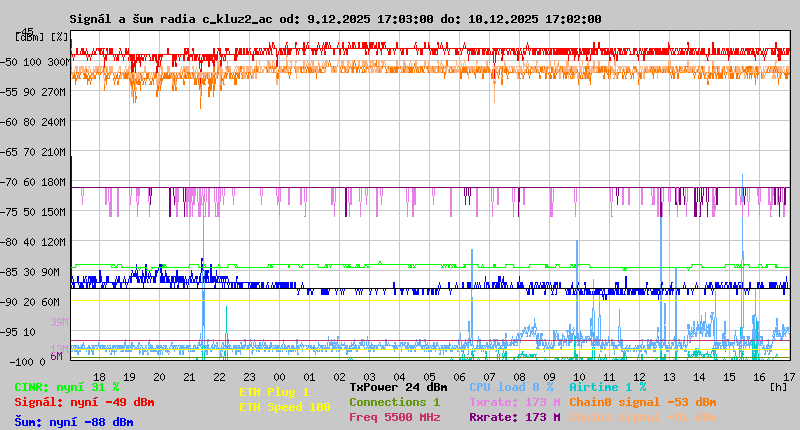800x430 pixels.
Task: Click the '-80 40 120M' y-axis label
Action: (33, 242)
